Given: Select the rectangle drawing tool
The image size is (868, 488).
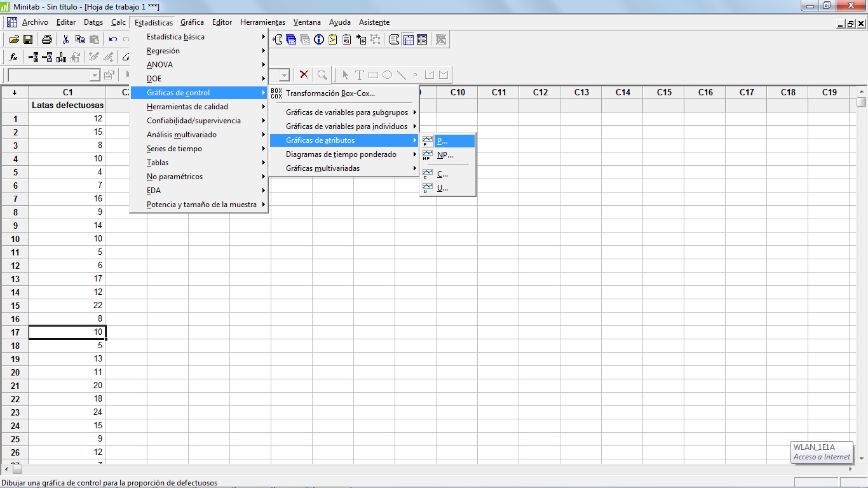Looking at the screenshot, I should click(374, 75).
